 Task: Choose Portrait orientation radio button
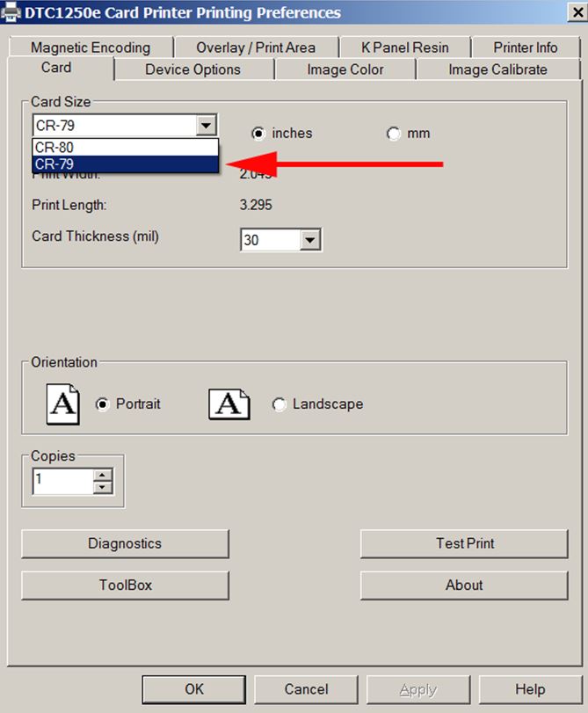tap(103, 404)
